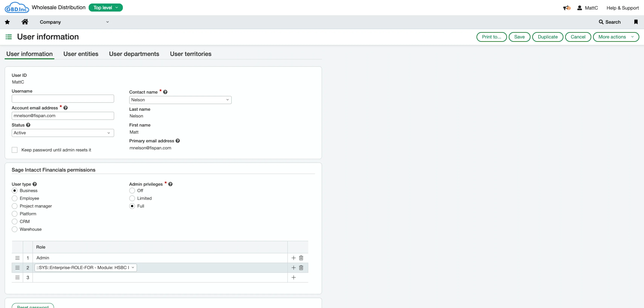Show help for Primary email address
This screenshot has height=308, width=644.
point(178,141)
